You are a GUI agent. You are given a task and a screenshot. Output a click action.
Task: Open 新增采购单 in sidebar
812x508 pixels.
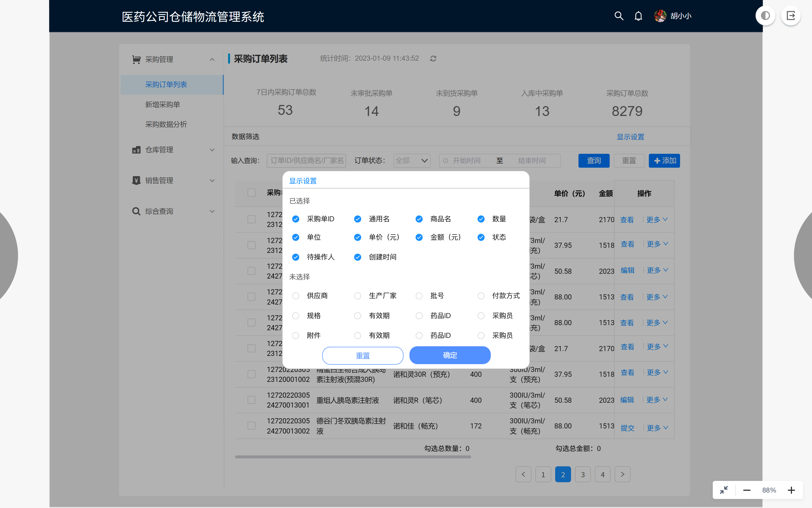pyautogui.click(x=162, y=104)
